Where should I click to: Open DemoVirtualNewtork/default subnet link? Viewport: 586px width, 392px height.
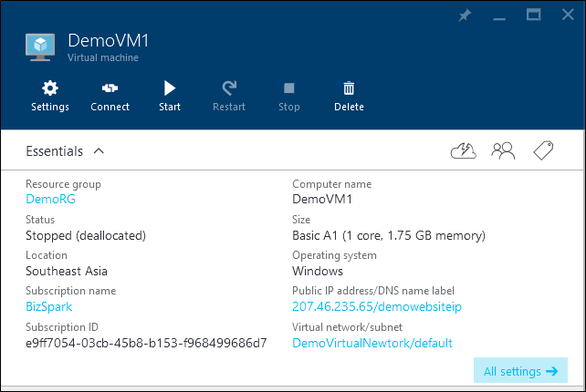372,343
